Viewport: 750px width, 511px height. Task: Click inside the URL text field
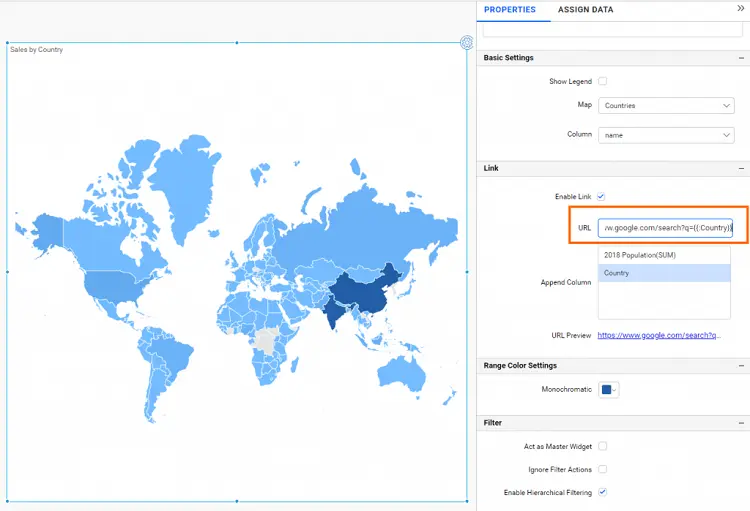point(665,228)
